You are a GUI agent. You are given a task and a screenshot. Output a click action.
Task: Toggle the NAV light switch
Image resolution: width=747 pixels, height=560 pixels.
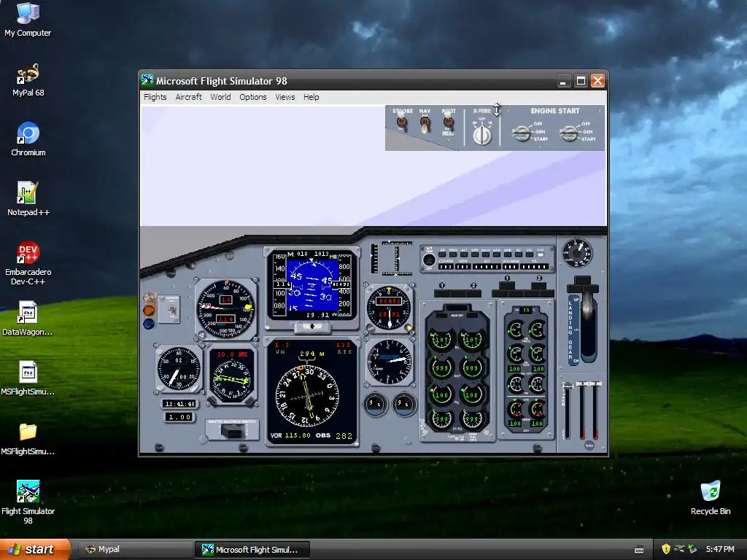point(425,124)
